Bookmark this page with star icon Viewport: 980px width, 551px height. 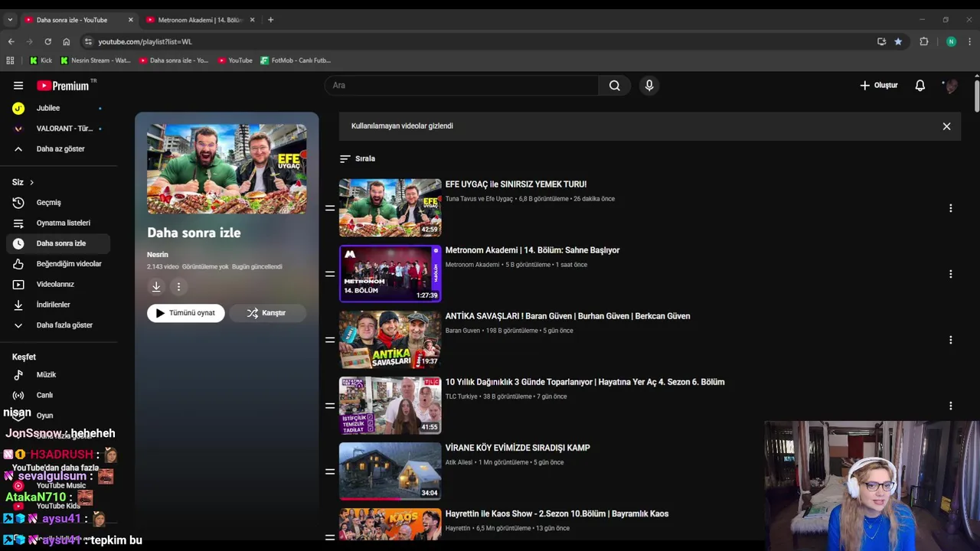(898, 41)
